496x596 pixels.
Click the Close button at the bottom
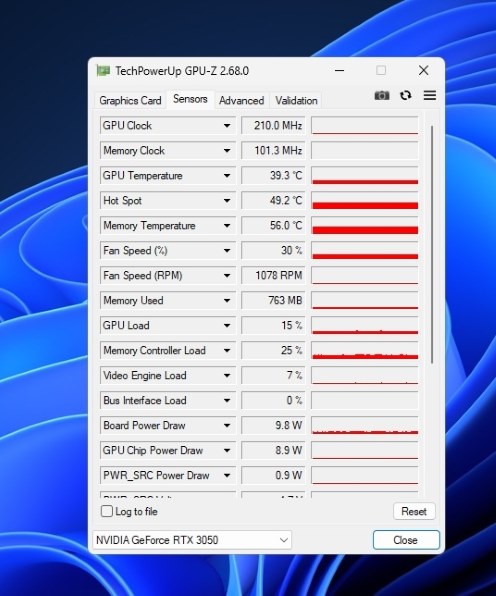tap(406, 540)
